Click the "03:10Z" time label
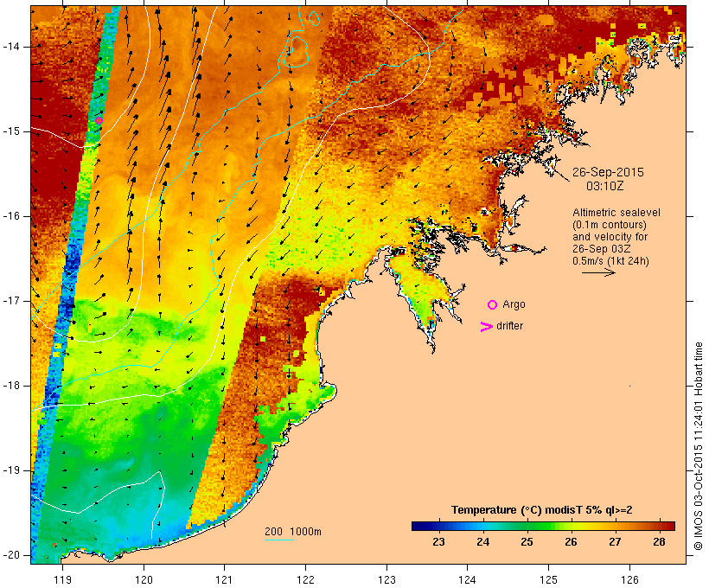The image size is (709, 588). (x=605, y=186)
